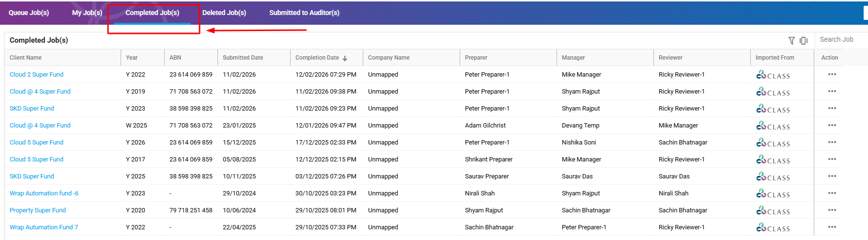
Task: Click the Class logo in first row
Action: point(773,75)
